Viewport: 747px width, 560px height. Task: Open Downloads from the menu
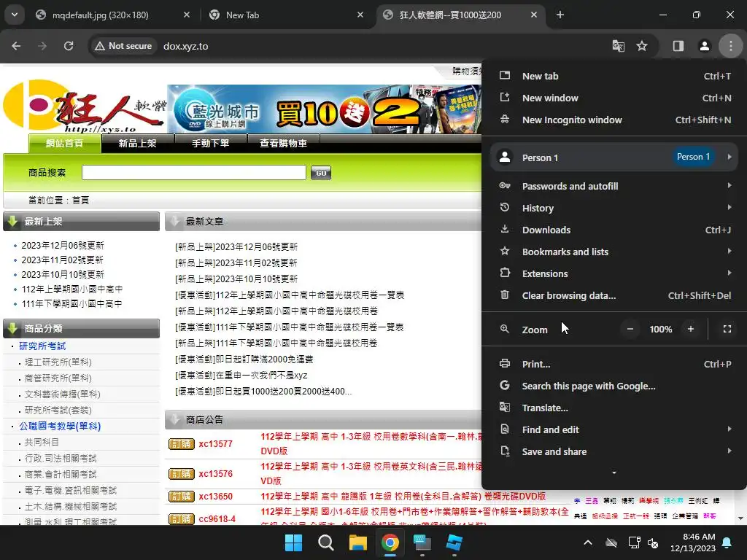click(x=614, y=230)
